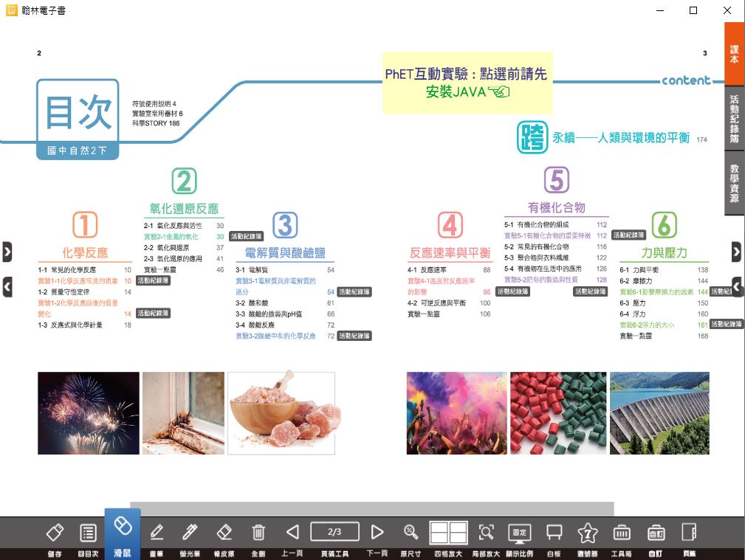Click 符號使用說明 4 entry
Screen dimensions: 745x560
coord(154,103)
